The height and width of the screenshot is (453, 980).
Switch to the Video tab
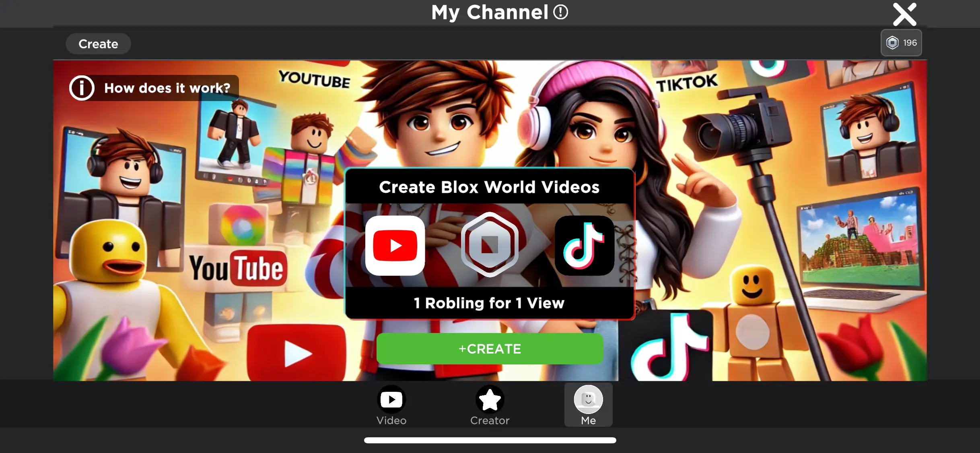tap(391, 405)
